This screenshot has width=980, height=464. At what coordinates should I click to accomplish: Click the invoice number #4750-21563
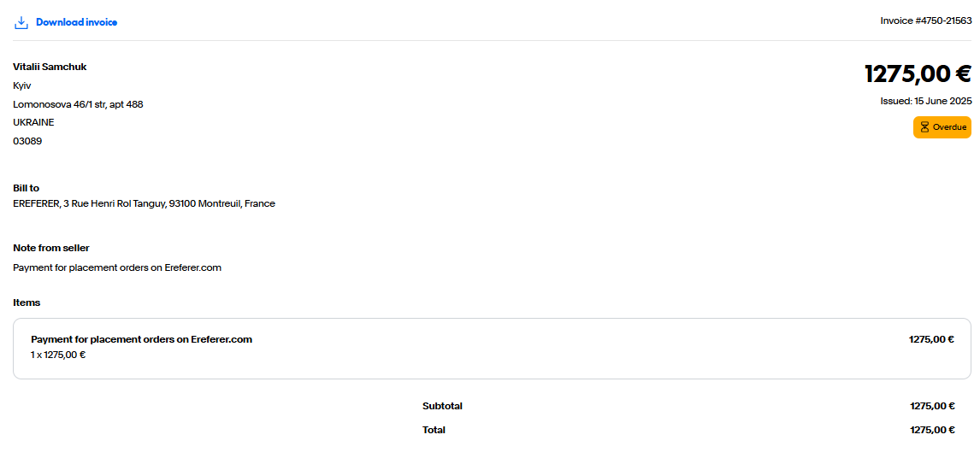tap(925, 21)
